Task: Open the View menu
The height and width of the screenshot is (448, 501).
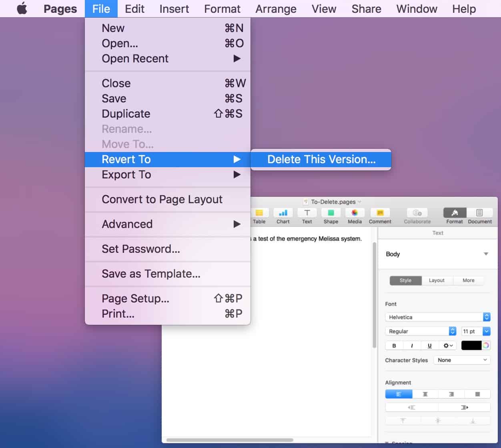Action: pos(324,8)
